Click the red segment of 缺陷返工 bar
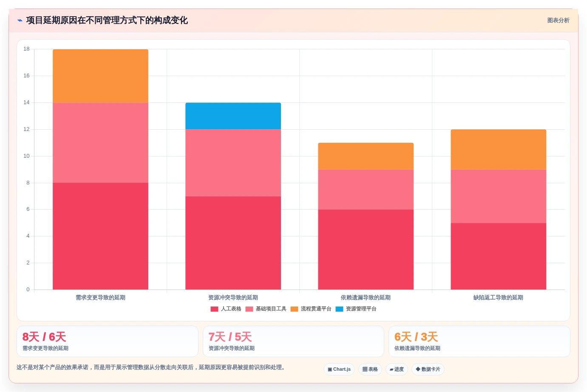The width and height of the screenshot is (587, 392). (498, 256)
